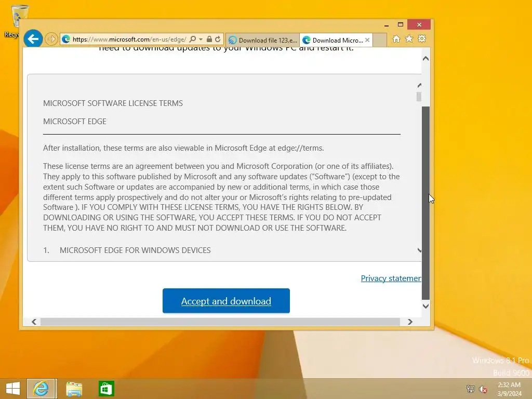Viewport: 532px width, 399px height.
Task: Click horizontal scrollbar right arrow
Action: [410, 322]
